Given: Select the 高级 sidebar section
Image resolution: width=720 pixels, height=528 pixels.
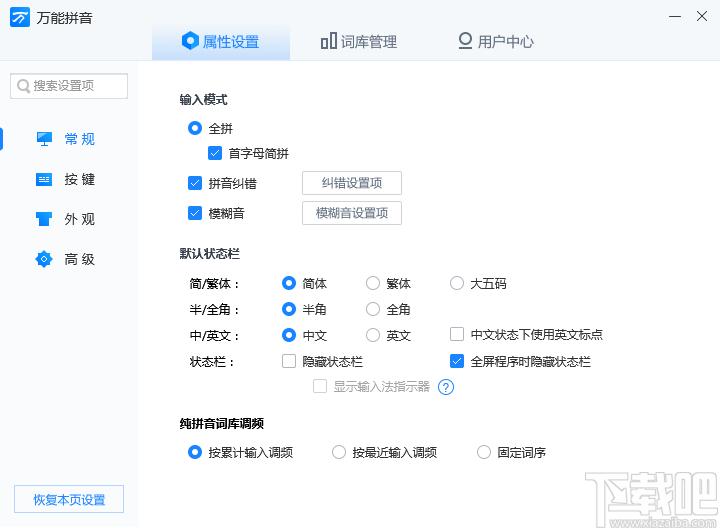Looking at the screenshot, I should [66, 259].
